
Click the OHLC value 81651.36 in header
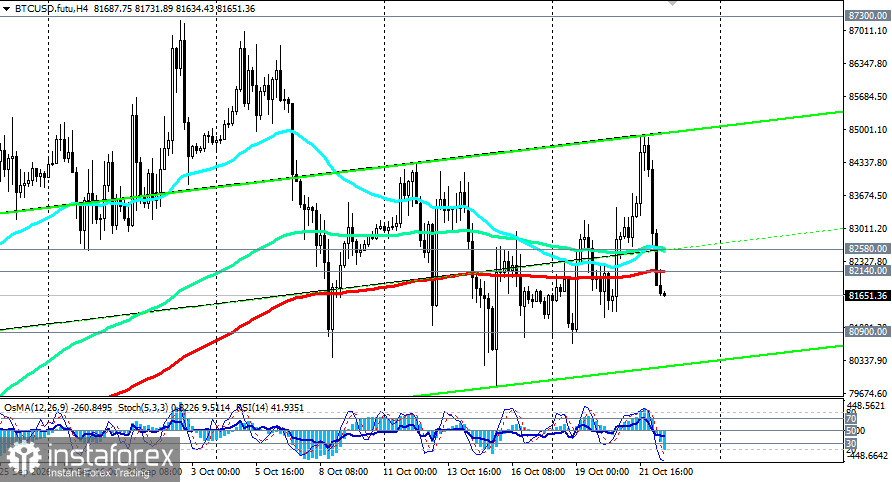tap(236, 9)
